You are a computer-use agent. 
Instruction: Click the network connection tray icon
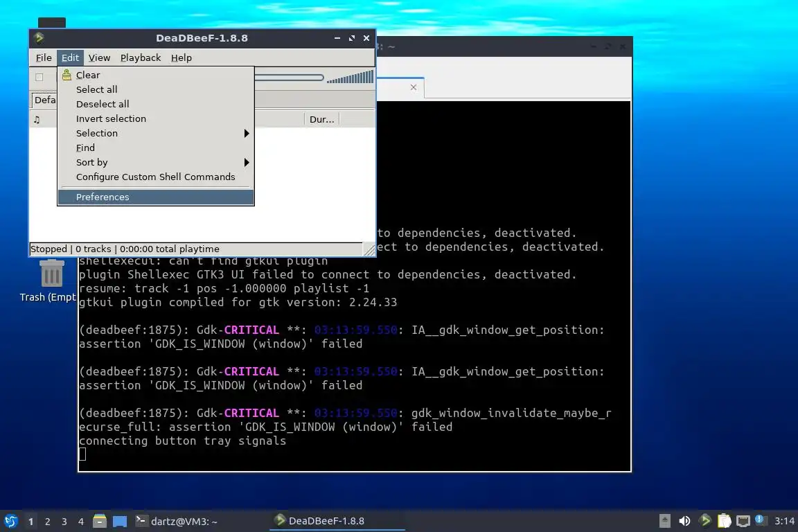coord(743,521)
